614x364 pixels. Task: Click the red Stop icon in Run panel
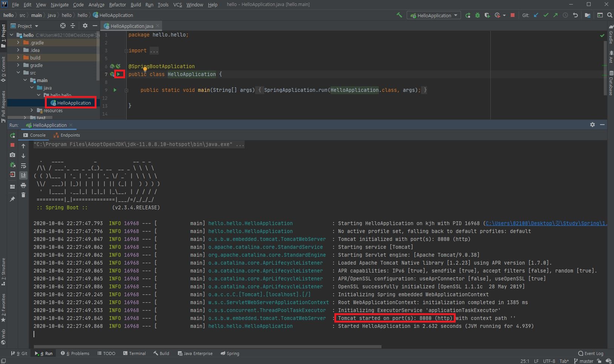point(12,145)
